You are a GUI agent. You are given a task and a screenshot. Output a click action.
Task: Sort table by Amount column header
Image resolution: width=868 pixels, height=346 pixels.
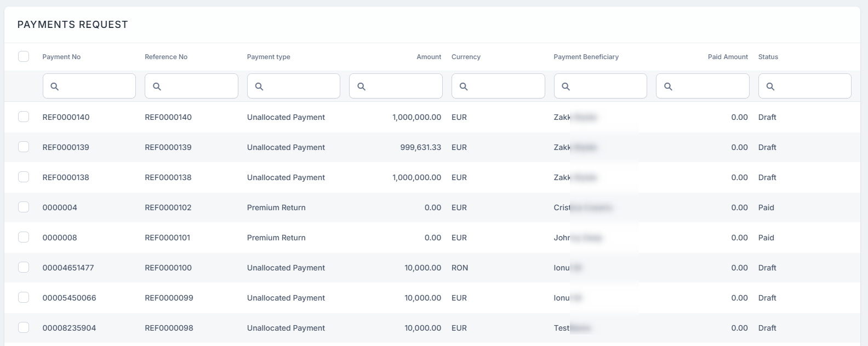[x=429, y=57]
